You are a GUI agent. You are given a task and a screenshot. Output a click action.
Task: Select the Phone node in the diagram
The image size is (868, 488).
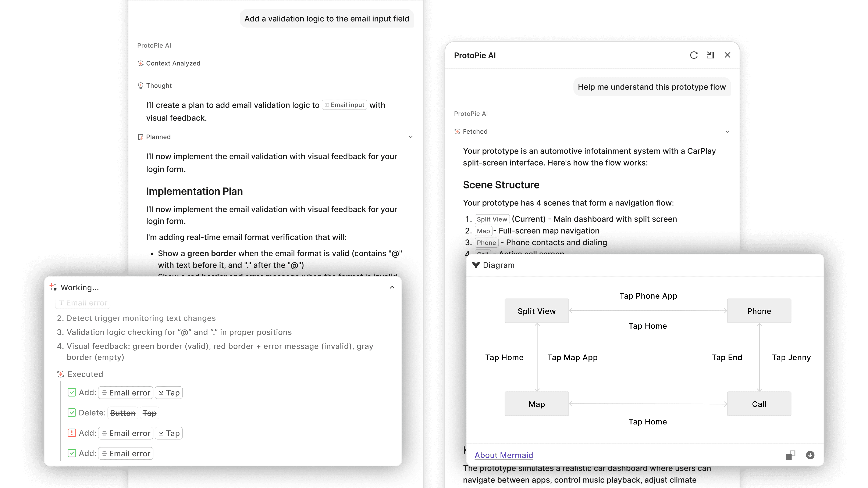click(x=759, y=311)
